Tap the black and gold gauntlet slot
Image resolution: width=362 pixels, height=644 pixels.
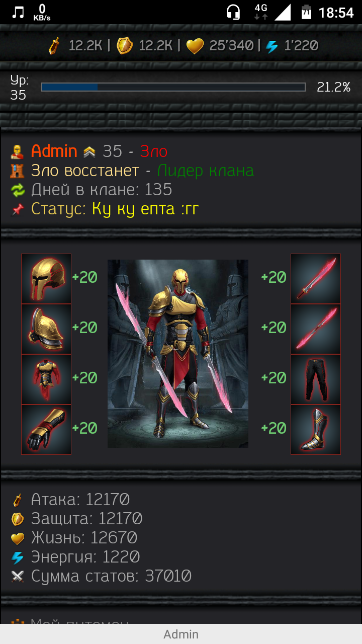point(46,430)
